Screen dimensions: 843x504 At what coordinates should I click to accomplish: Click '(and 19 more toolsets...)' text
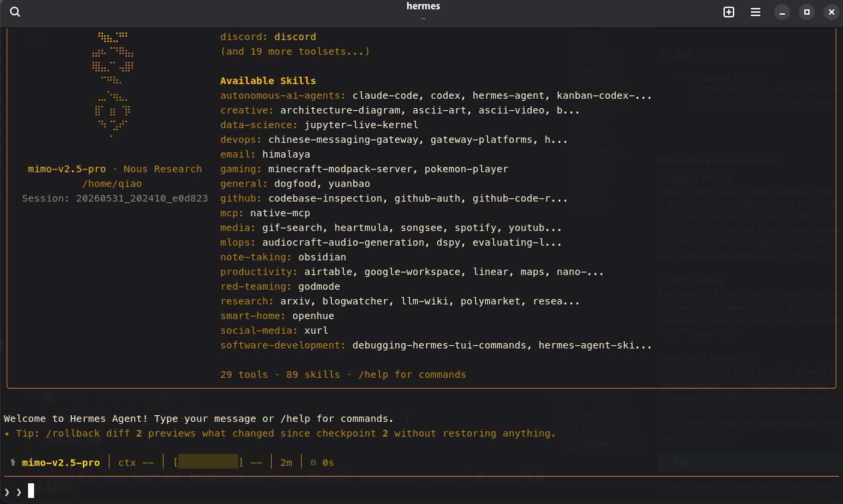(295, 51)
